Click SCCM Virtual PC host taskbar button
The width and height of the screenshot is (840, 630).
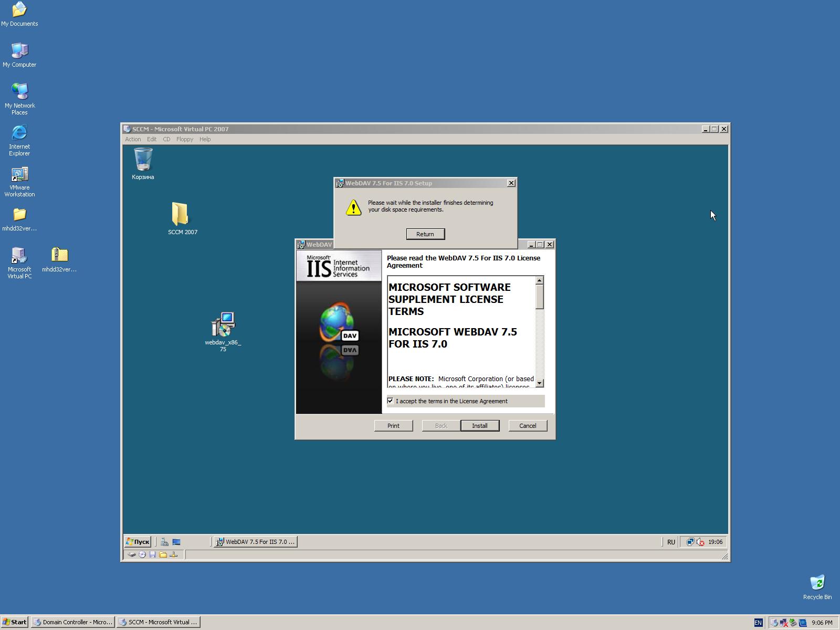(x=158, y=622)
